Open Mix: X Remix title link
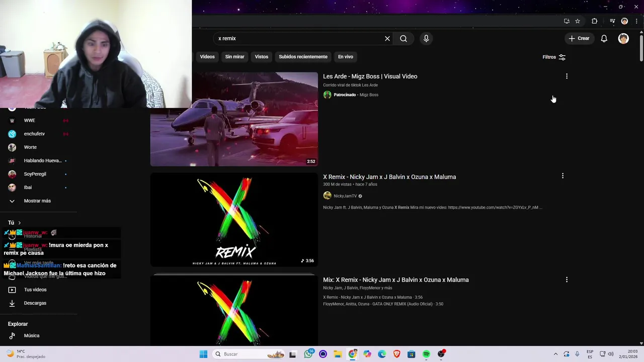The image size is (644, 362). coord(395,280)
